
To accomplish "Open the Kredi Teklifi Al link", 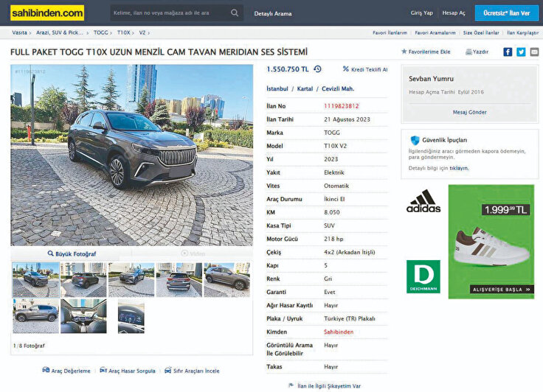I will click(365, 69).
